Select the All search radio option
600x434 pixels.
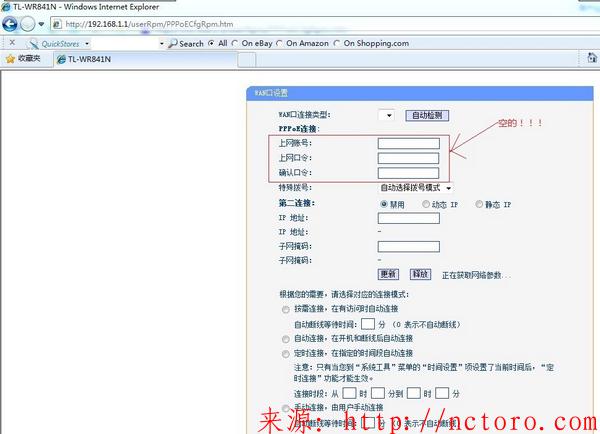(x=211, y=43)
